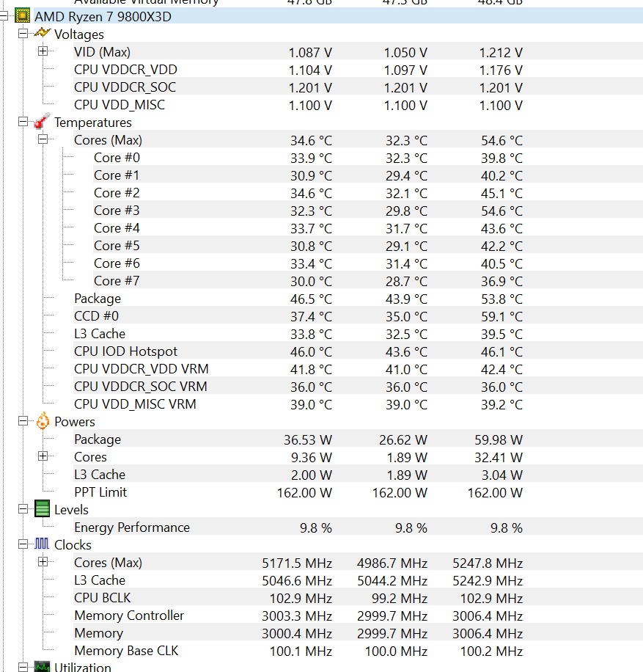Click the 162.00 W PPT Limit current value
This screenshot has width=643, height=672.
point(304,492)
